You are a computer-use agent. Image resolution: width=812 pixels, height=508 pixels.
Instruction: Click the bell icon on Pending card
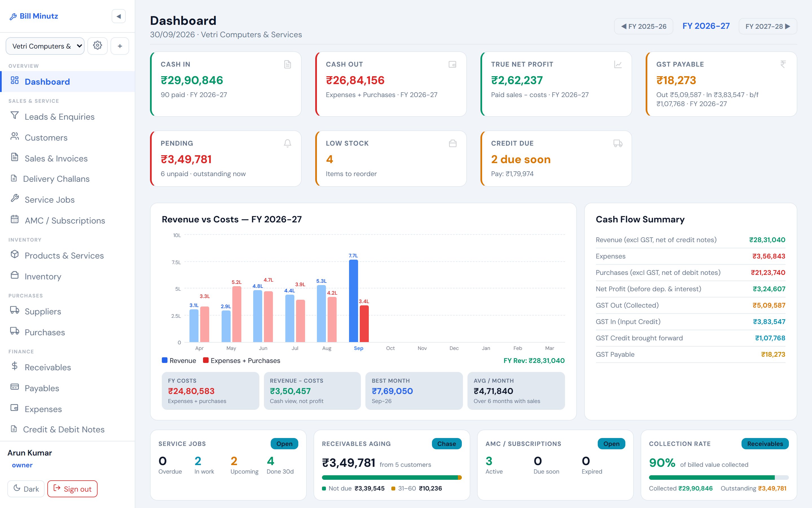pos(288,143)
